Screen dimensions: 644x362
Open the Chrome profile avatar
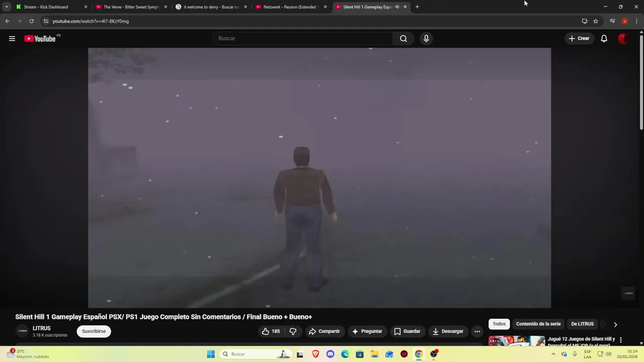624,21
